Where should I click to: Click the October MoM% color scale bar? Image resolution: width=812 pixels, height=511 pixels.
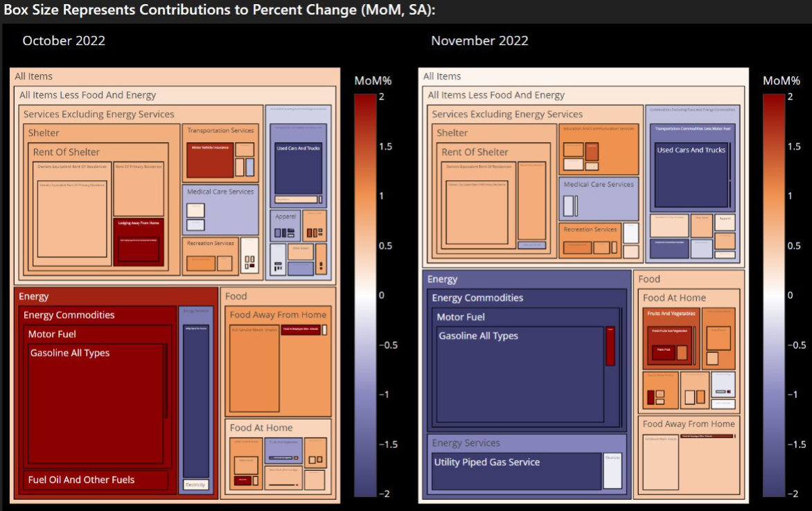tap(366, 295)
